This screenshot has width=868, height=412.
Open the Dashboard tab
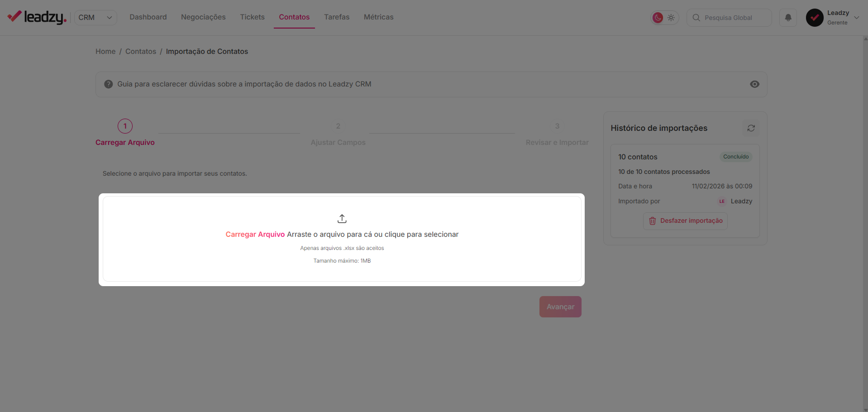click(x=148, y=17)
